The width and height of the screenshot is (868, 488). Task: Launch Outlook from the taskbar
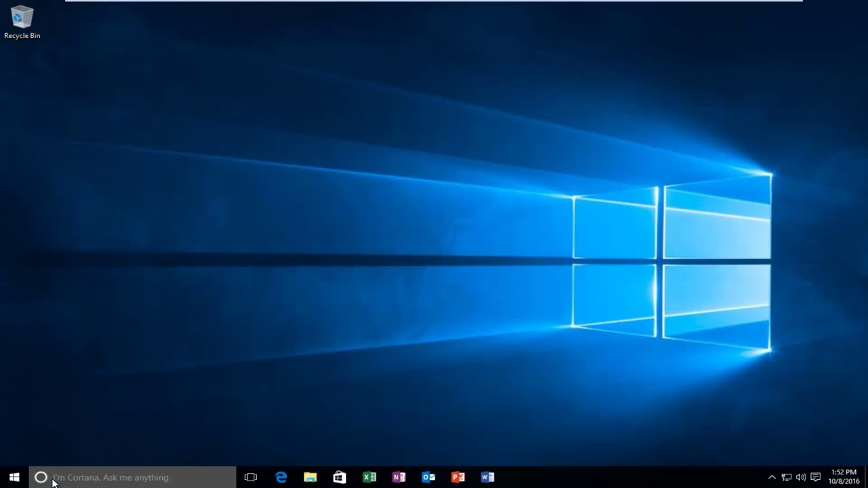click(428, 477)
